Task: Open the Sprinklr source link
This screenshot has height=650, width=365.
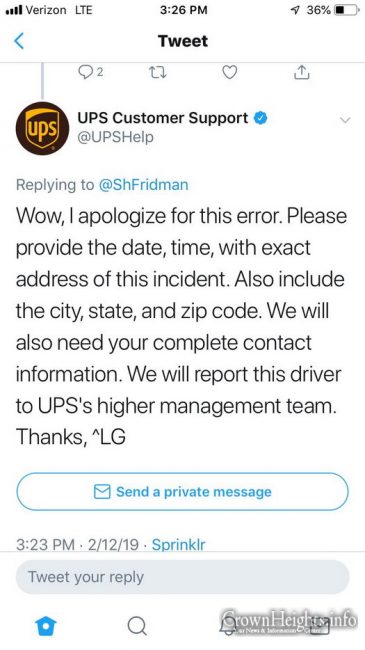Action: [178, 544]
